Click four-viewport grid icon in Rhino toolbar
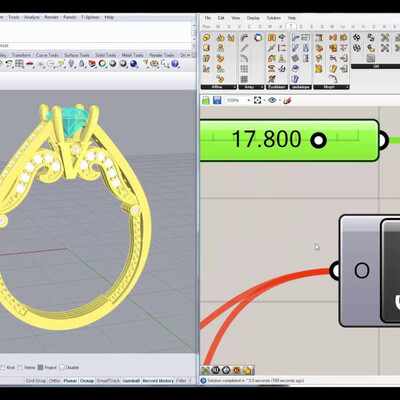This screenshot has height=400, width=400. click(x=19, y=63)
